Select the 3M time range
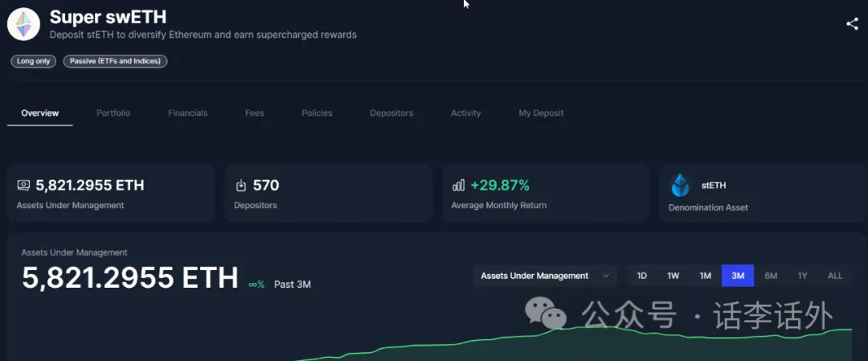Image resolution: width=868 pixels, height=361 pixels. pyautogui.click(x=738, y=276)
